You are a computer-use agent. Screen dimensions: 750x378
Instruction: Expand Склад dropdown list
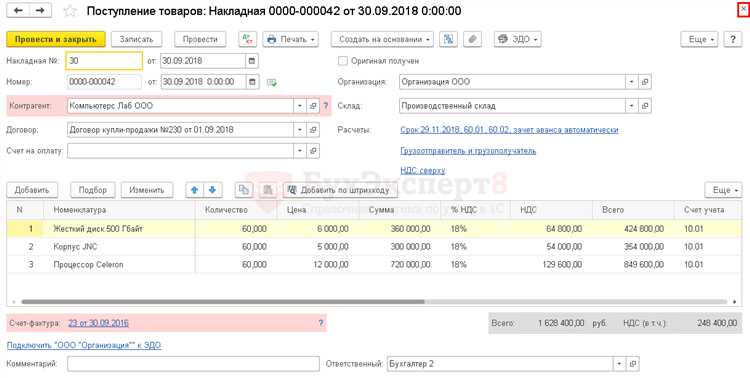632,106
